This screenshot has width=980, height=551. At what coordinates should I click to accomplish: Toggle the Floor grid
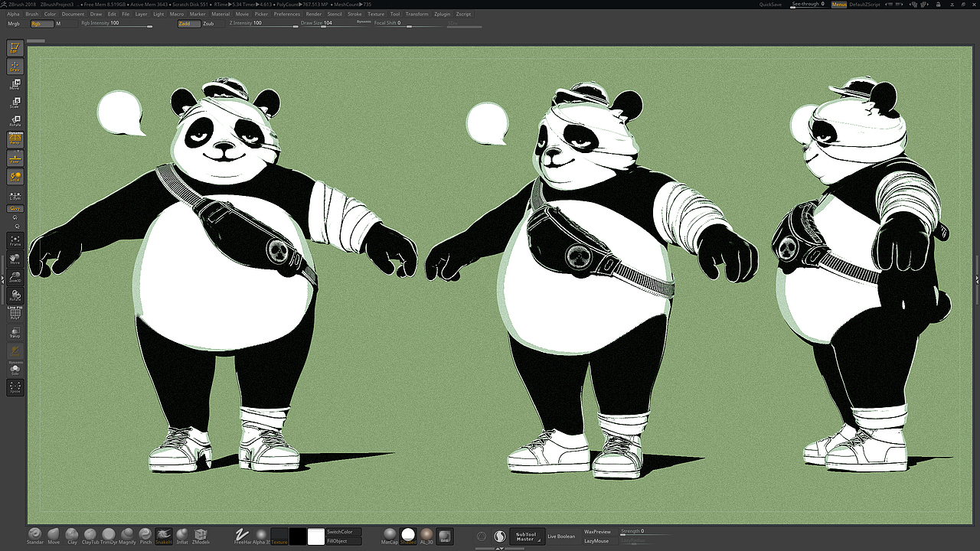pyautogui.click(x=15, y=158)
